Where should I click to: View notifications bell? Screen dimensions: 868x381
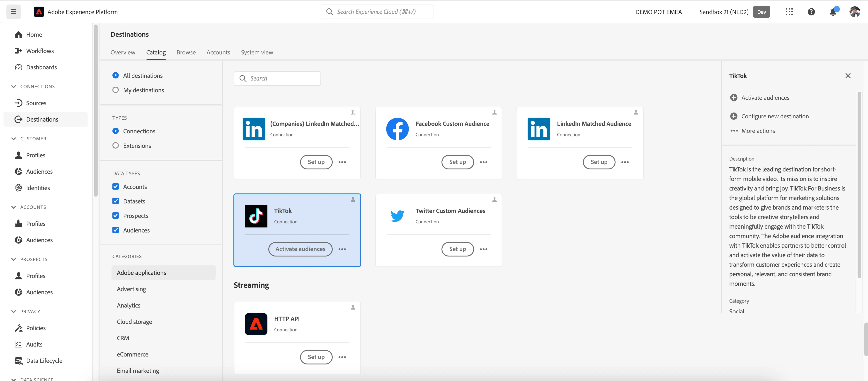(x=833, y=12)
